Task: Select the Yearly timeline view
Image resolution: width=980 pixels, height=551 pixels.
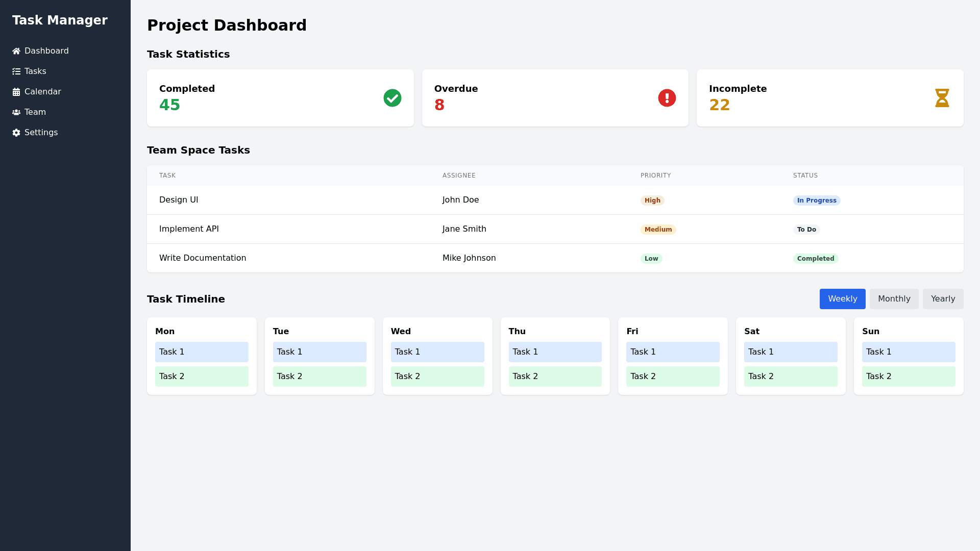Action: coord(943,299)
